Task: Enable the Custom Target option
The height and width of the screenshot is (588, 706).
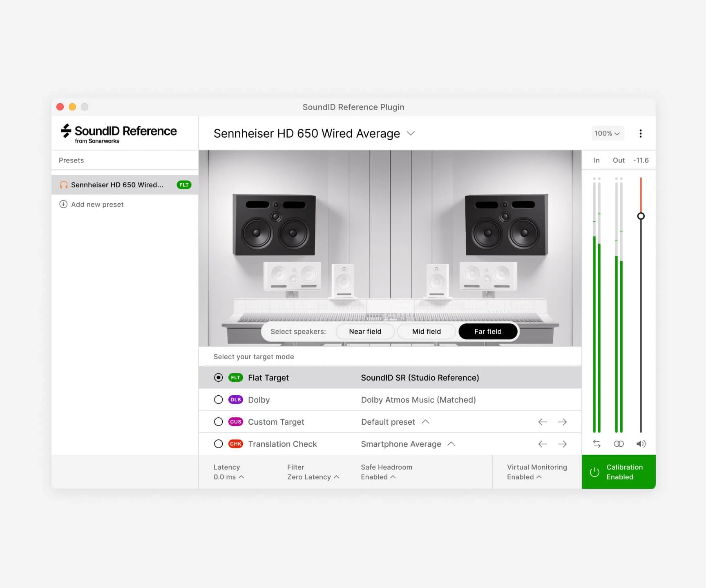Action: click(x=218, y=421)
